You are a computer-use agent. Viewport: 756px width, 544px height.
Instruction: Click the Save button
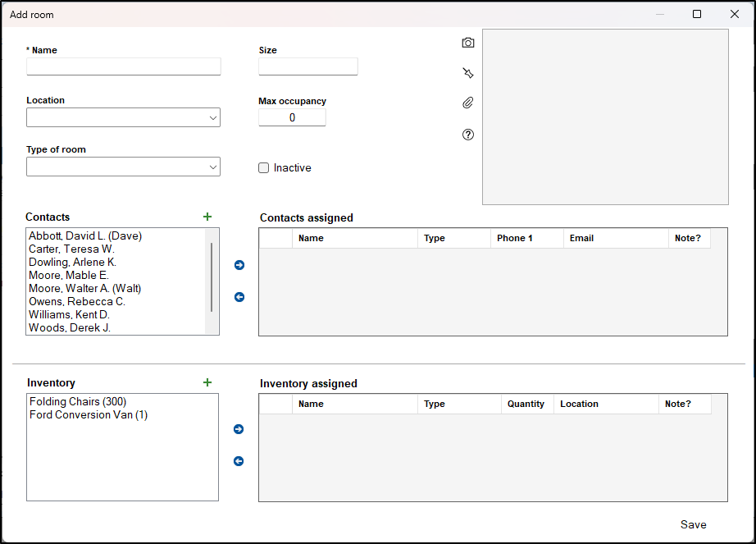tap(693, 524)
